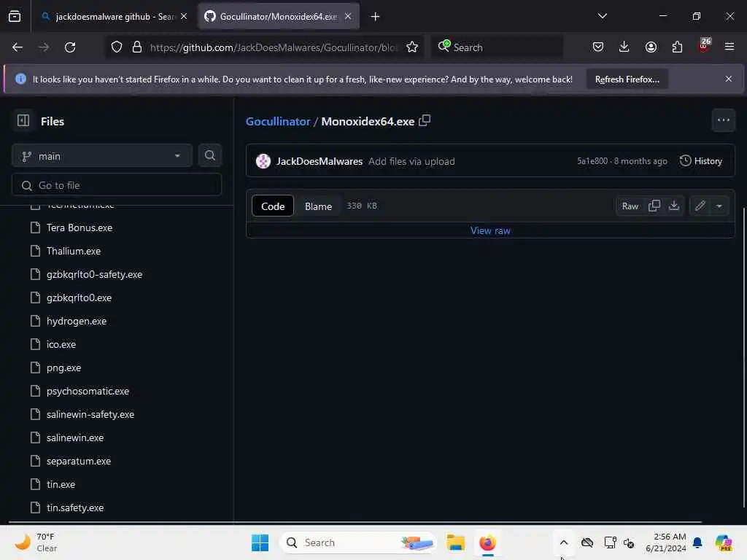Image resolution: width=747 pixels, height=560 pixels.
Task: Edit the file using pencil icon
Action: (700, 206)
